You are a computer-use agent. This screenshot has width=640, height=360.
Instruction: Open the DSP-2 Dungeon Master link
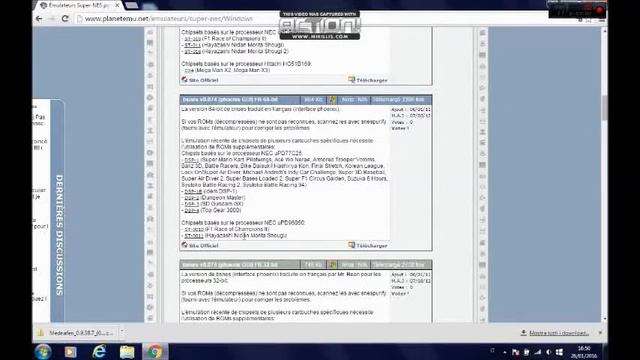(191, 198)
